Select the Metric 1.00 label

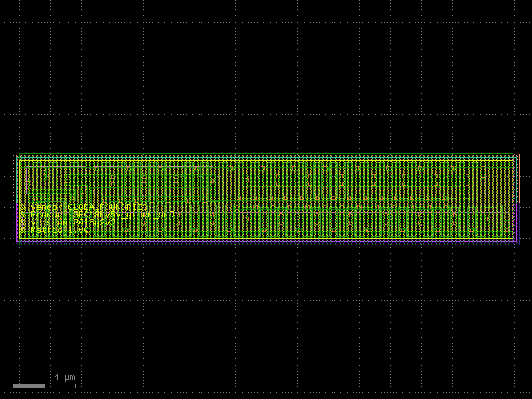point(55,230)
